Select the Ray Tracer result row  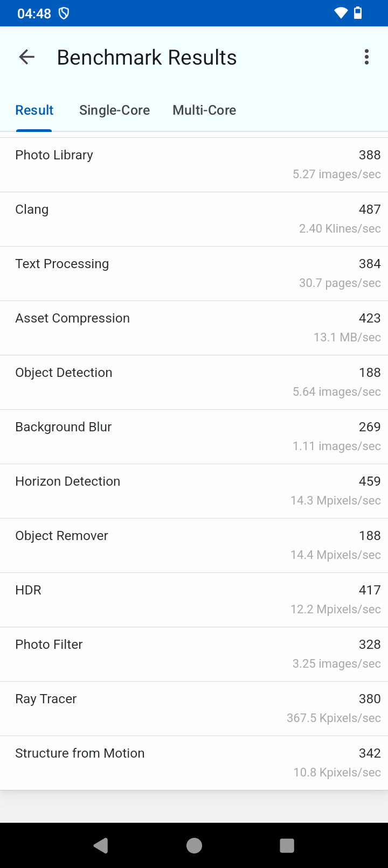[194, 709]
